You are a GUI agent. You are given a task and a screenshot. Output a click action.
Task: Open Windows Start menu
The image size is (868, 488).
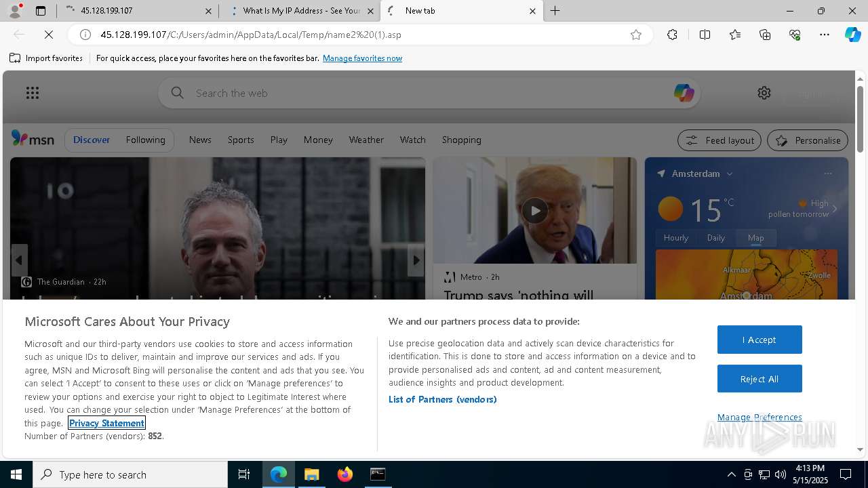16,474
